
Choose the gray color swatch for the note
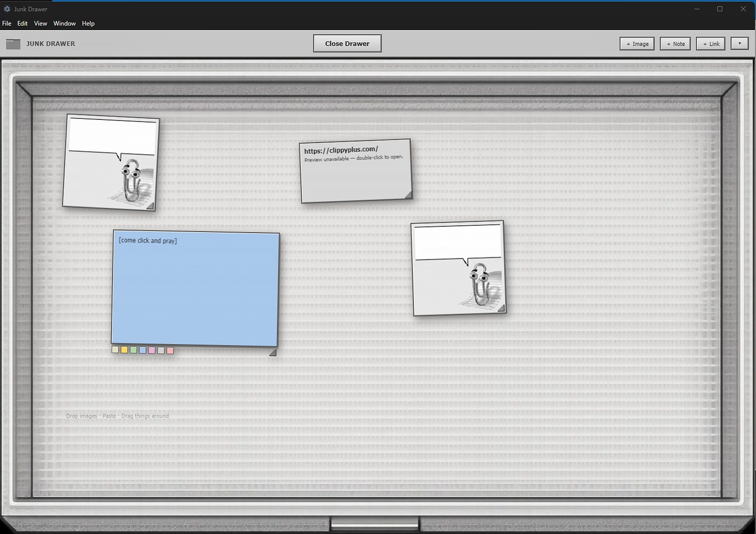161,351
